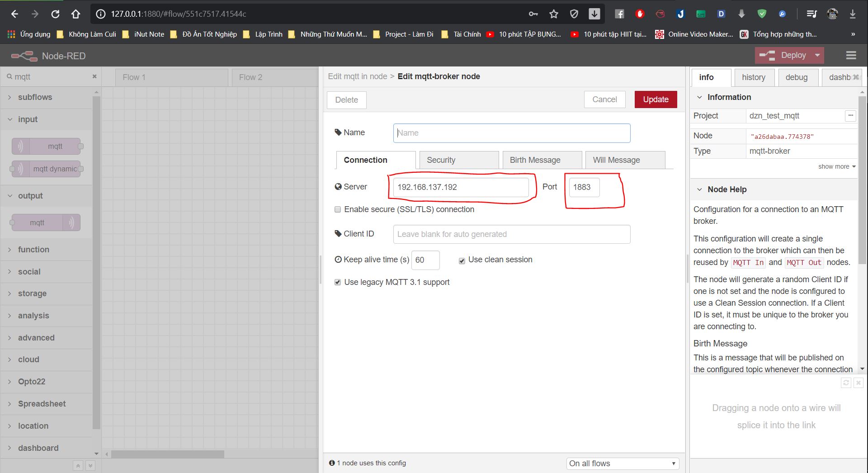This screenshot has width=868, height=473.
Task: Go to browser home page icon
Action: (75, 14)
